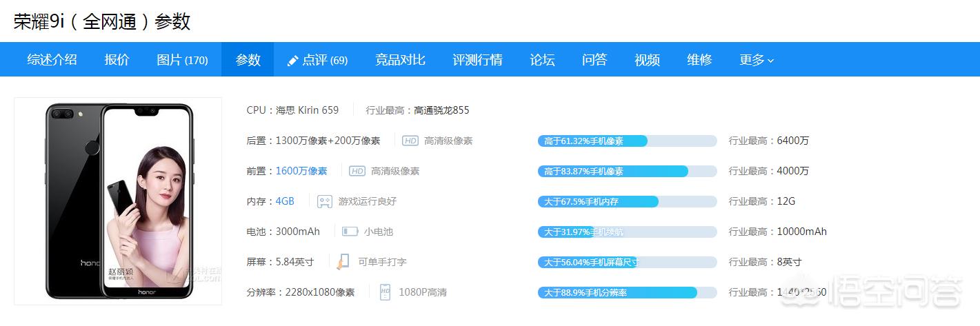Open the 视频 tab
980x326 pixels.
point(647,60)
